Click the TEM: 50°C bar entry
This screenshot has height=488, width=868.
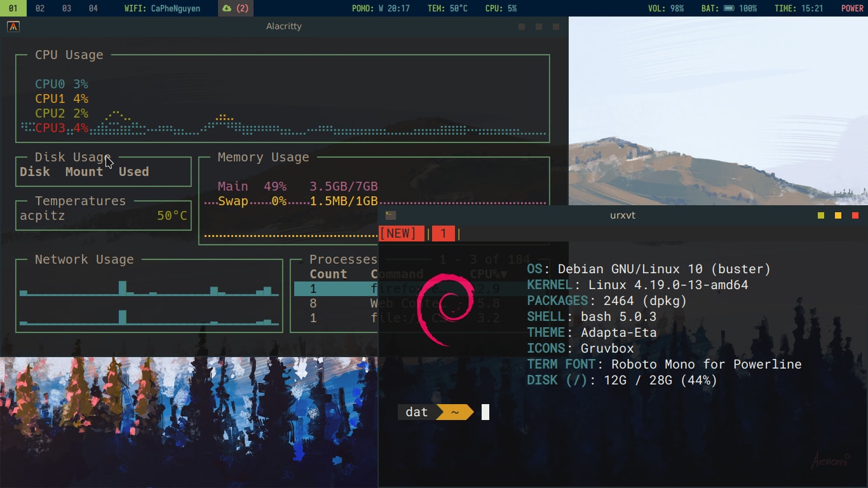pyautogui.click(x=447, y=8)
